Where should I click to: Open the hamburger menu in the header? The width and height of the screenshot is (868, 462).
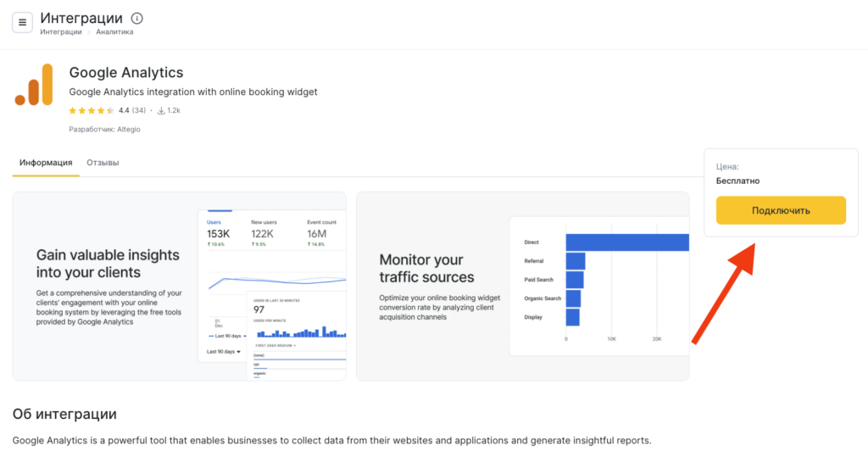22,22
